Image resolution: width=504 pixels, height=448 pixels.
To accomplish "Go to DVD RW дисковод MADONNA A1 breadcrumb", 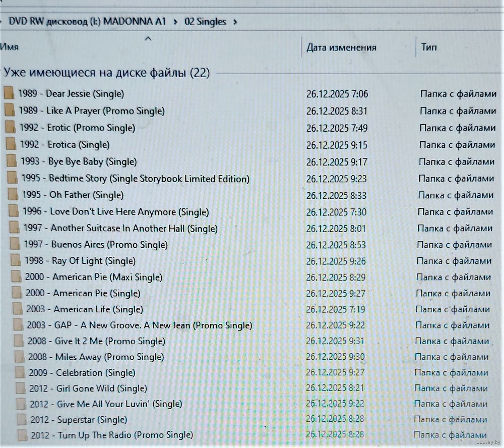I will (x=87, y=22).
